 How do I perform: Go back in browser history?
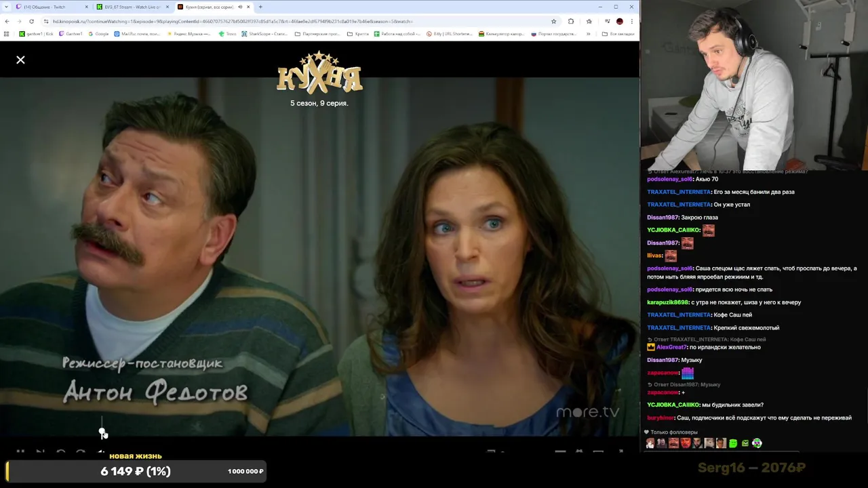point(7,21)
